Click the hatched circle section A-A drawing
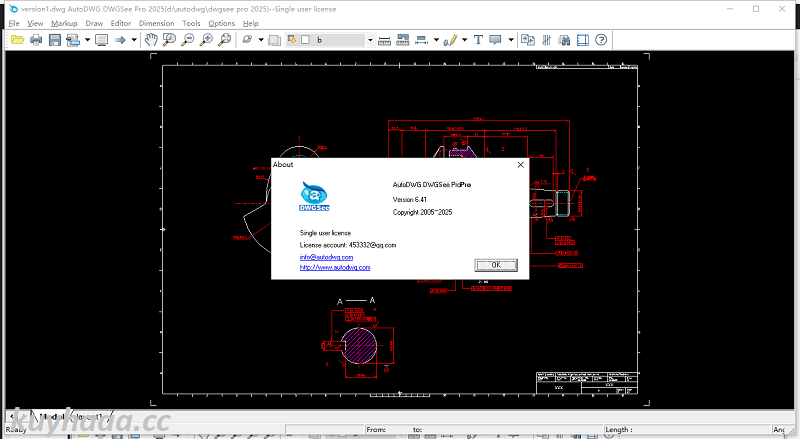 pyautogui.click(x=359, y=346)
